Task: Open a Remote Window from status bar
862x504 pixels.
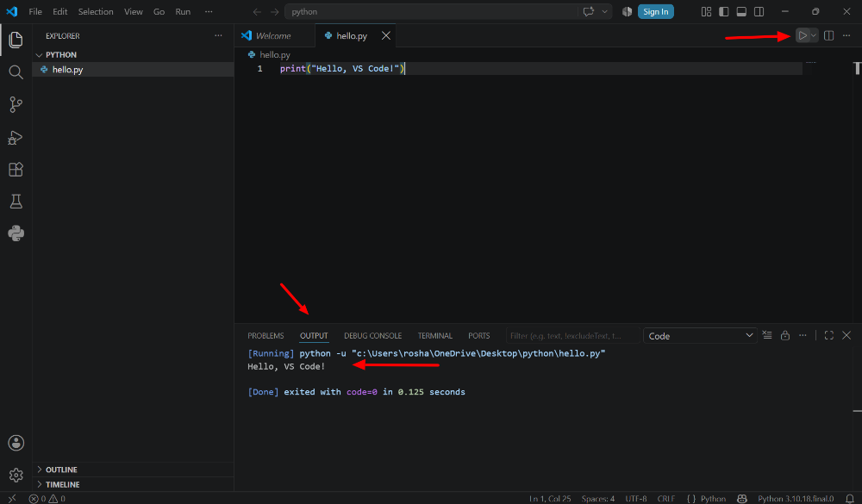Action: point(12,499)
